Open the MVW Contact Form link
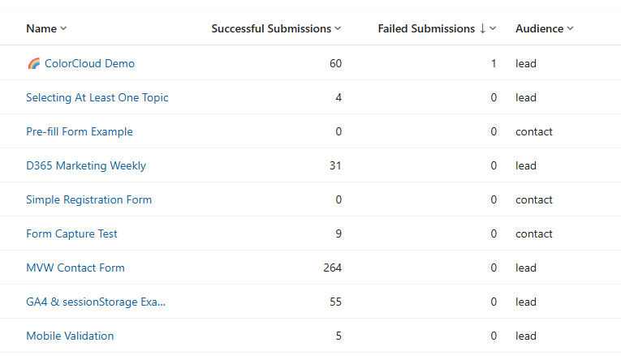The image size is (621, 364). point(75,268)
